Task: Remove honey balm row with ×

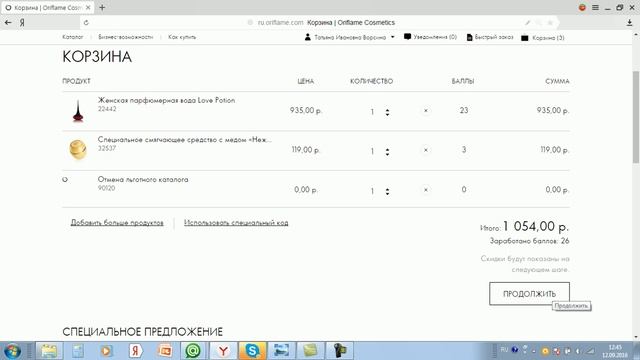Action: (x=425, y=150)
